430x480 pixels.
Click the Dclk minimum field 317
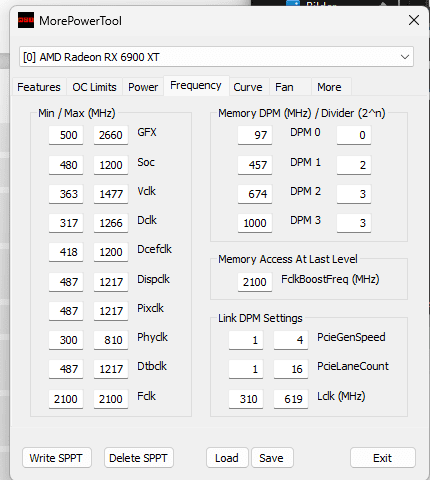coord(66,223)
